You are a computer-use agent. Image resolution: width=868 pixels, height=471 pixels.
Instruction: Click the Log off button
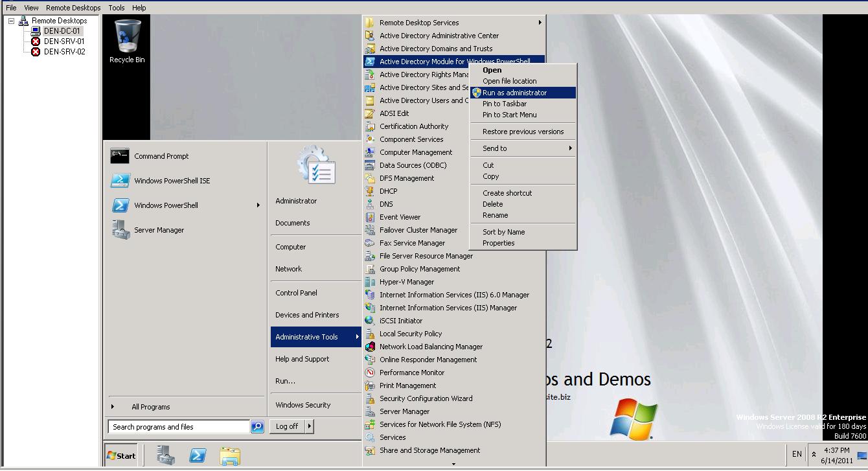[287, 426]
